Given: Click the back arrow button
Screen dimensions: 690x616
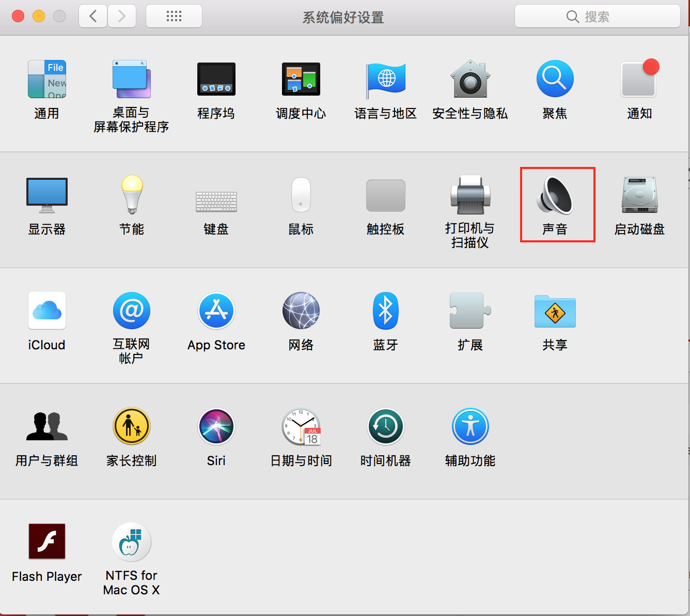Looking at the screenshot, I should pos(93,17).
